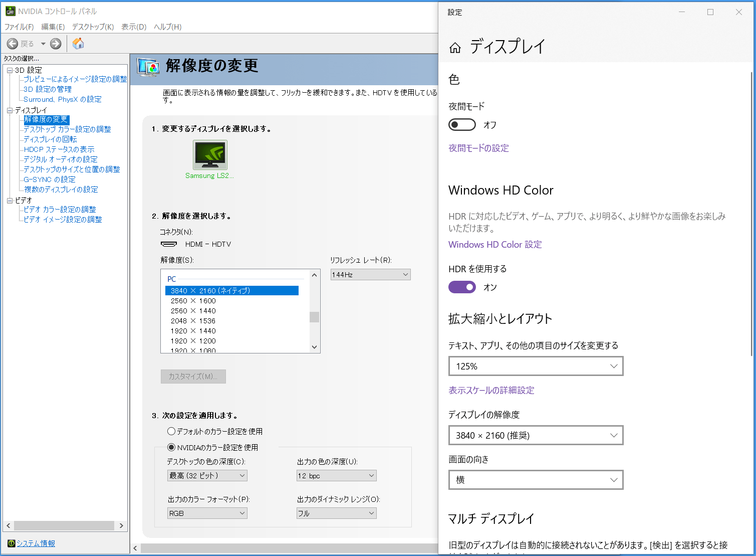Collapse the ビデオ tree node
The image size is (756, 556).
(10, 201)
